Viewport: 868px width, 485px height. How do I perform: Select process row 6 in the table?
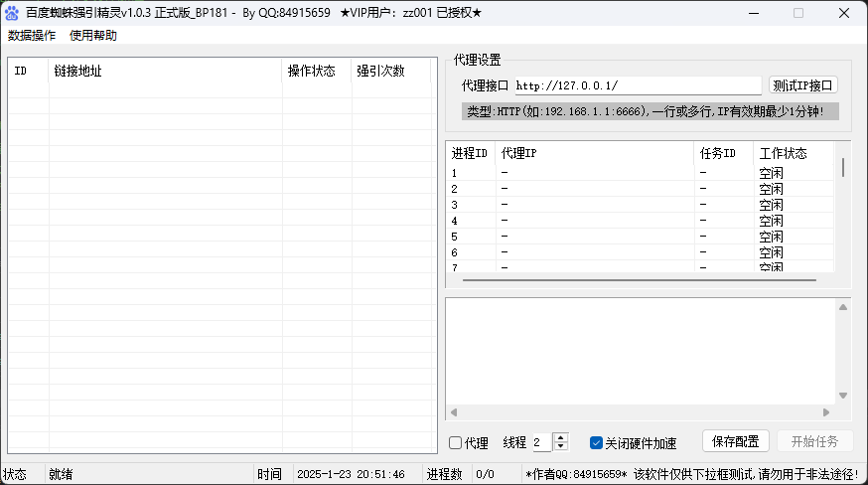coord(640,252)
